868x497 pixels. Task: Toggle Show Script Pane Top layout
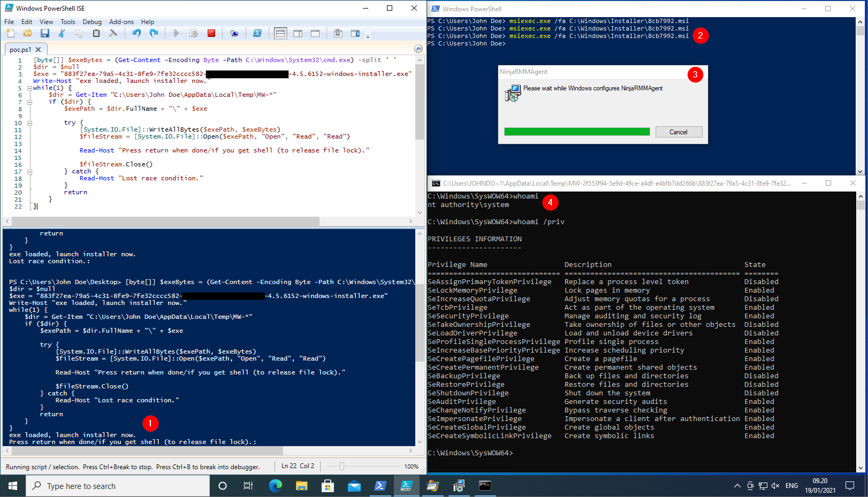click(280, 33)
